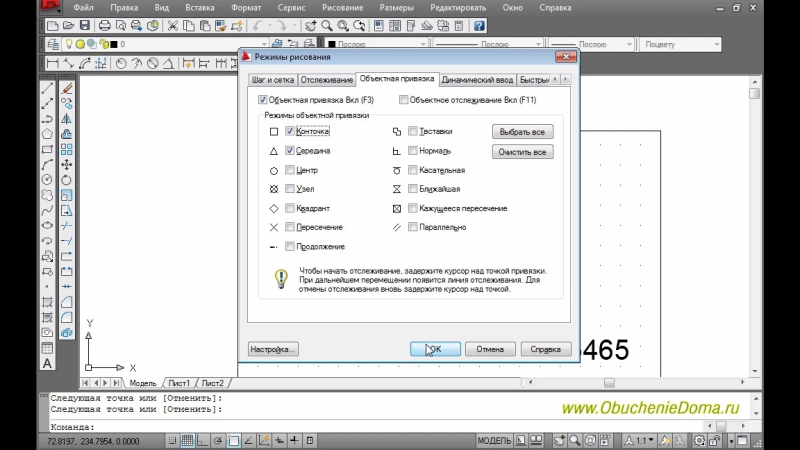
Task: Enable the Параллельно snap checkbox
Action: point(413,227)
